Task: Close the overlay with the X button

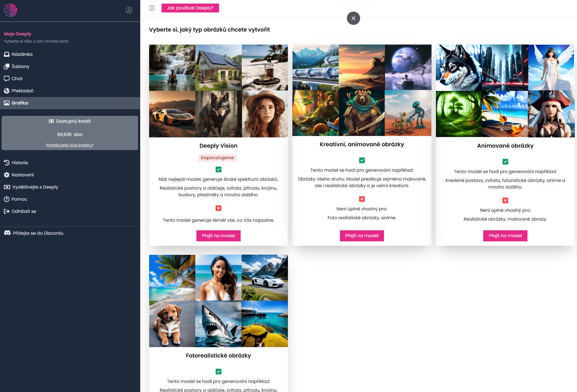Action: click(x=353, y=18)
